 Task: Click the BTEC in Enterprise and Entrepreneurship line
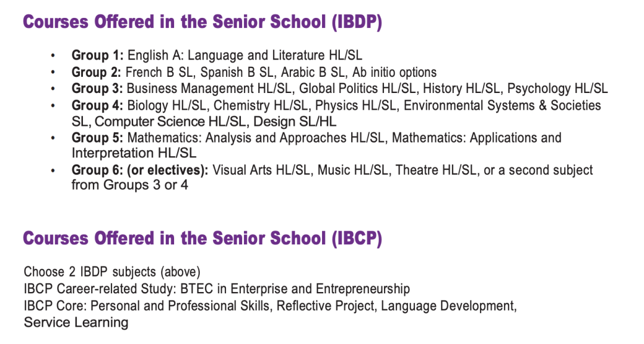[216, 289]
